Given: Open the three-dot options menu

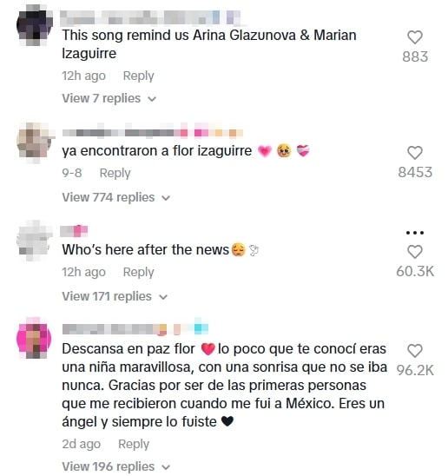Looking at the screenshot, I should coord(415,233).
